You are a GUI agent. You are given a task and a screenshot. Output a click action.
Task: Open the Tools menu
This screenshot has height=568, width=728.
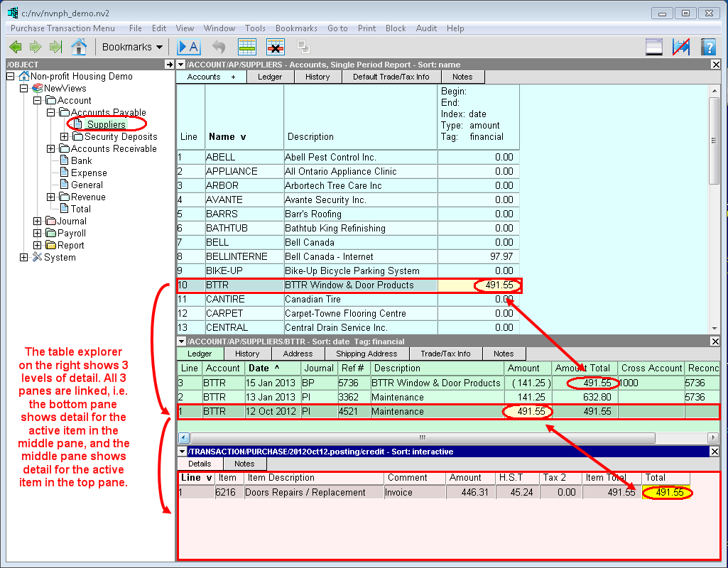click(x=255, y=28)
